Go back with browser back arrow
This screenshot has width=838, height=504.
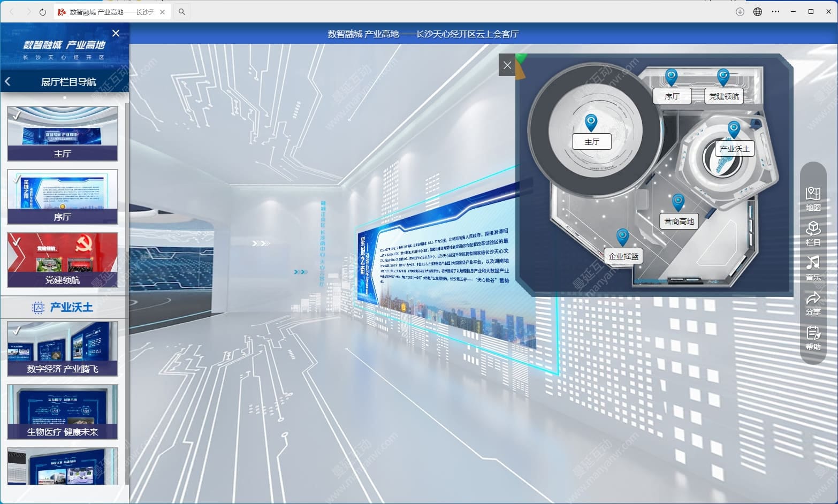12,12
